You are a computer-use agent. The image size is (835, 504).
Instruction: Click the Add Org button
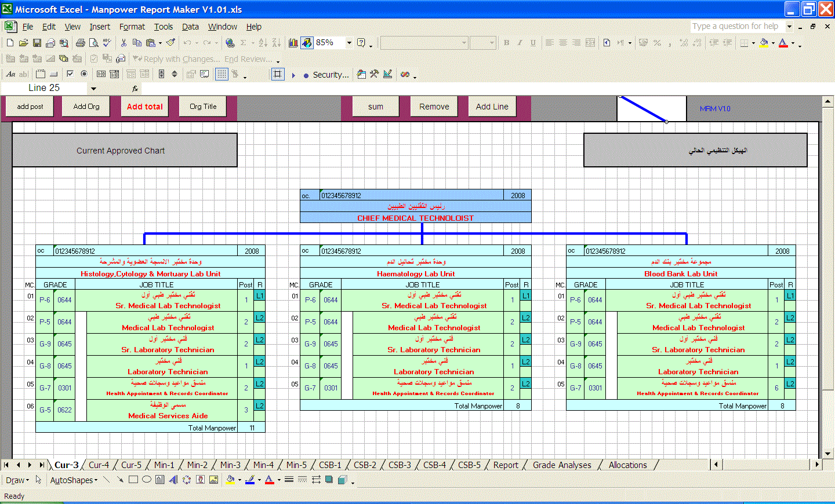pyautogui.click(x=86, y=107)
